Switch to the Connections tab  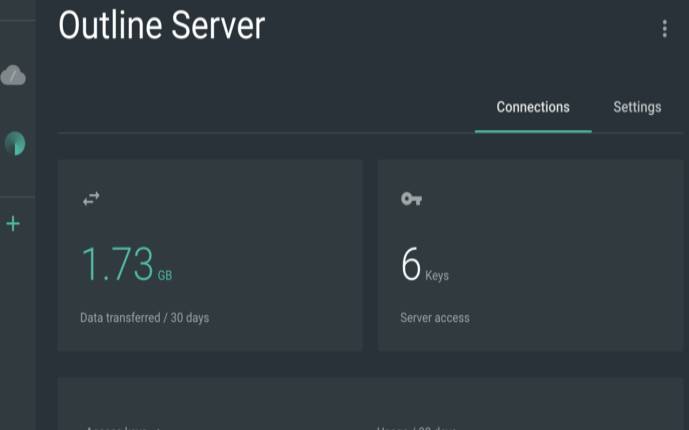coord(533,107)
